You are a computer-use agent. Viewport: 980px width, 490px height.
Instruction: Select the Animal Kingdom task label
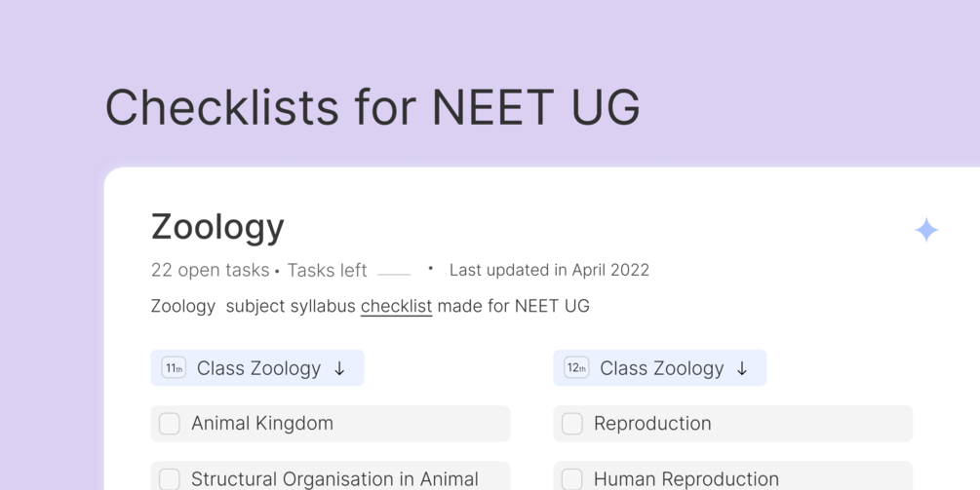click(x=262, y=424)
